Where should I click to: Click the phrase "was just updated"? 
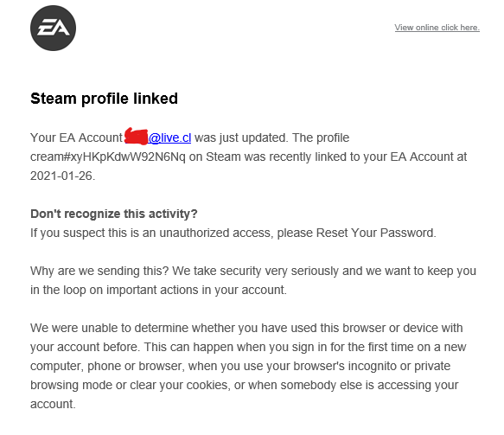239,138
